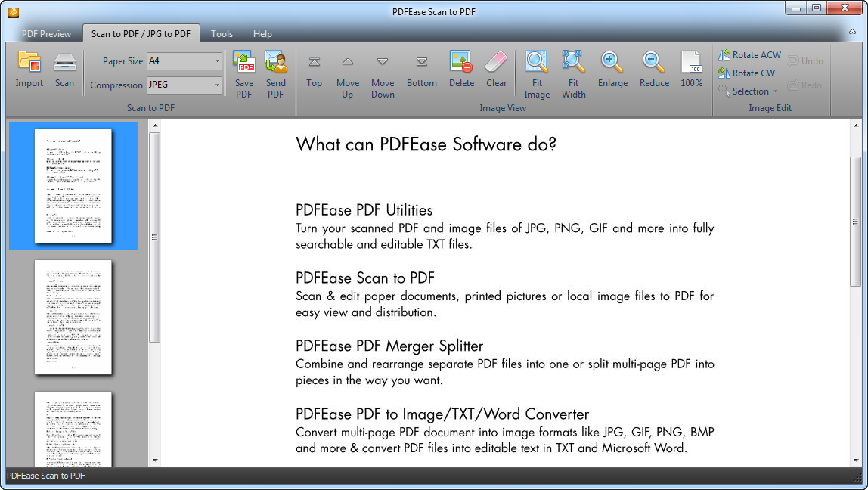Click the Send PDF icon

tap(276, 61)
